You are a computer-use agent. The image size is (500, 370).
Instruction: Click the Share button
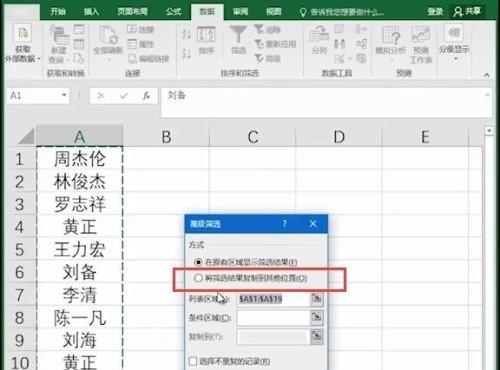467,12
